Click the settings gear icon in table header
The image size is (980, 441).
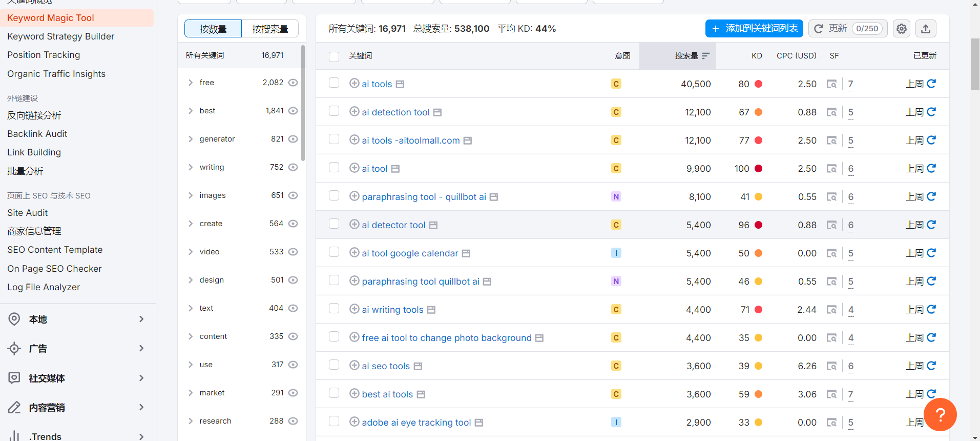point(902,29)
